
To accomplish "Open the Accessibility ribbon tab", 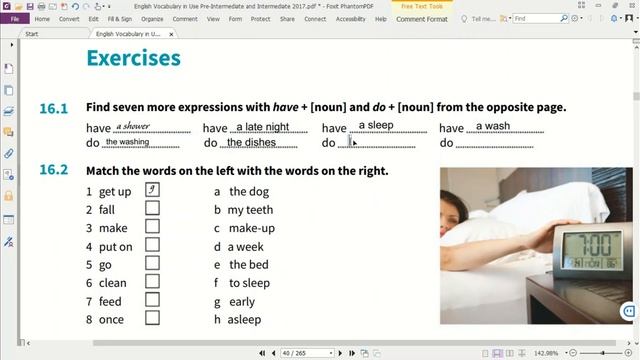I will pos(351,19).
